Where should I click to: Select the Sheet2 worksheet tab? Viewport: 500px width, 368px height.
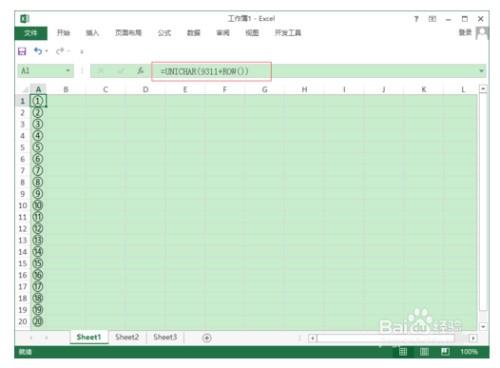(127, 337)
